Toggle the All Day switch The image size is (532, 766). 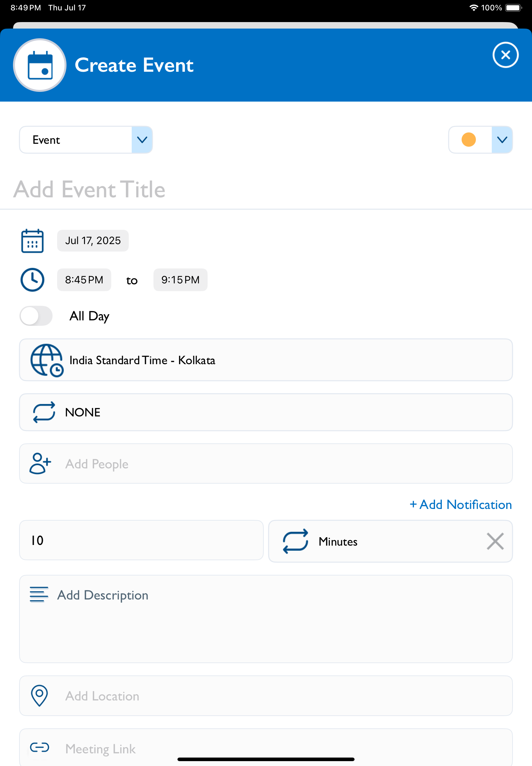click(36, 316)
